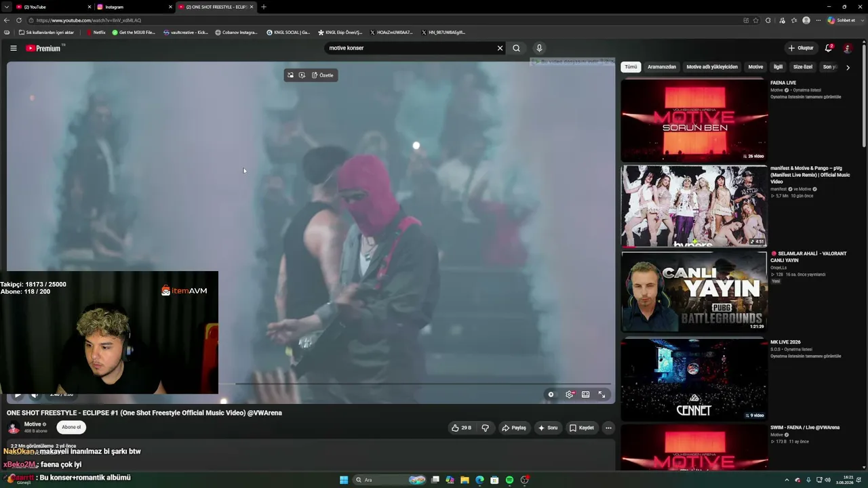Viewport: 868px width, 488px height.
Task: Open more actions three-dot menu
Action: click(608, 428)
